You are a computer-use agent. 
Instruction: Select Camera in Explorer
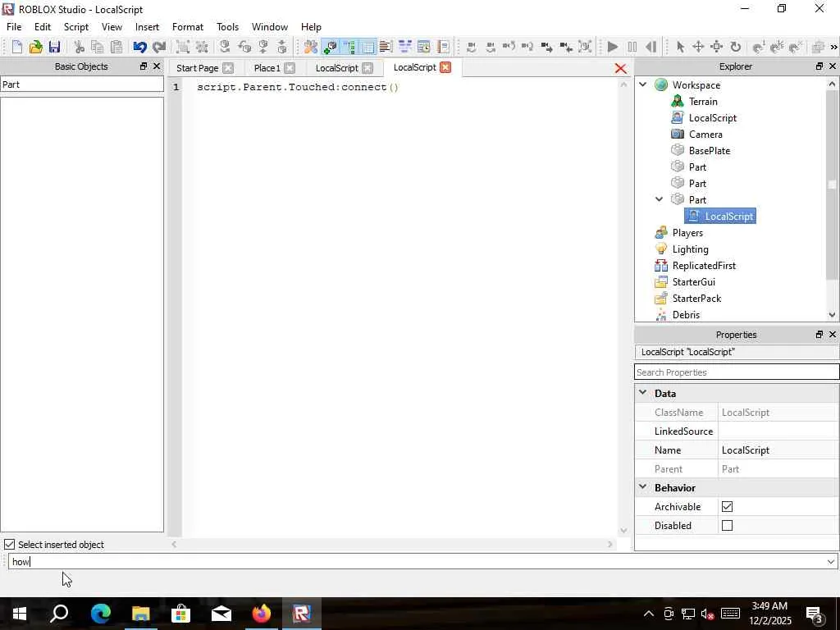(x=705, y=134)
